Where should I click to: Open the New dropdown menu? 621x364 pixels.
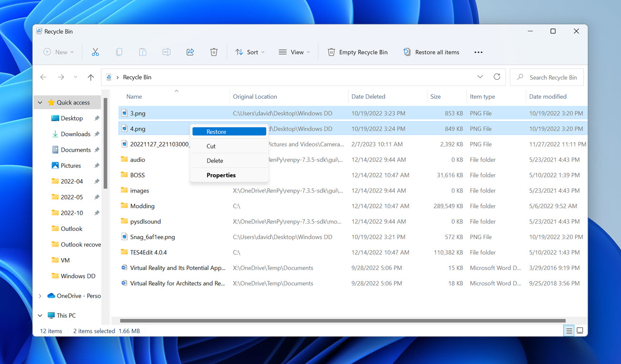pyautogui.click(x=59, y=52)
